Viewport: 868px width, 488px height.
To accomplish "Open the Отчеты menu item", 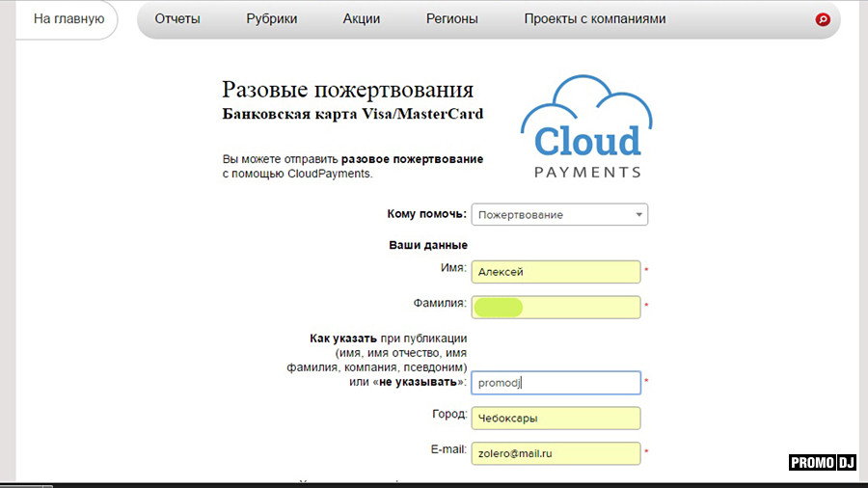I will coord(176,19).
